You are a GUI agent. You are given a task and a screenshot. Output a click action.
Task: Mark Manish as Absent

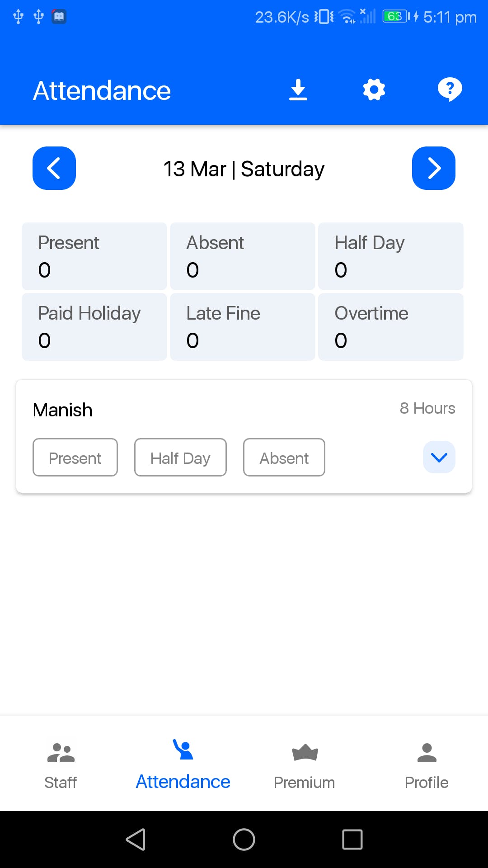[284, 458]
